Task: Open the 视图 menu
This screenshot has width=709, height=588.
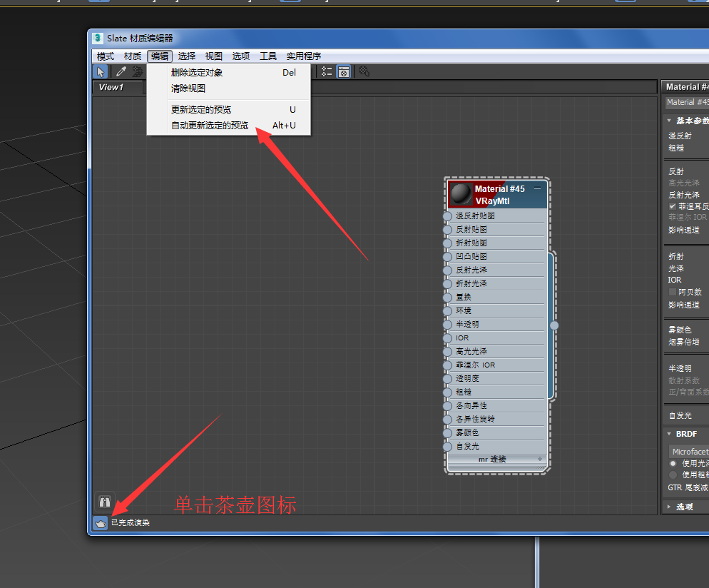Action: [214, 56]
